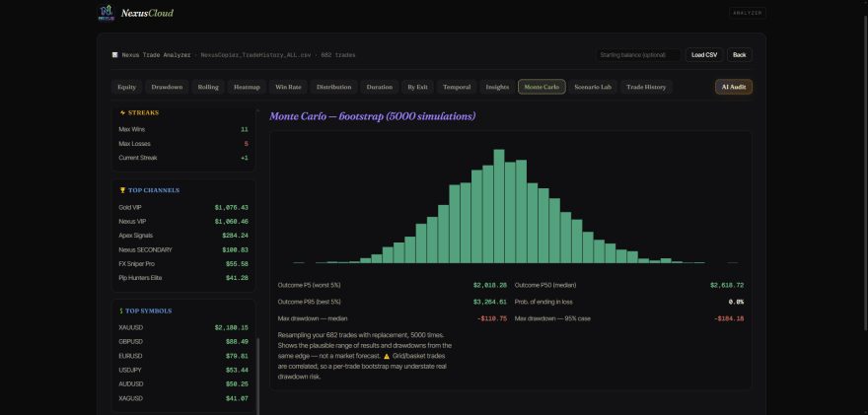Focus the Starting balance input field
This screenshot has height=415, width=868.
pos(638,55)
